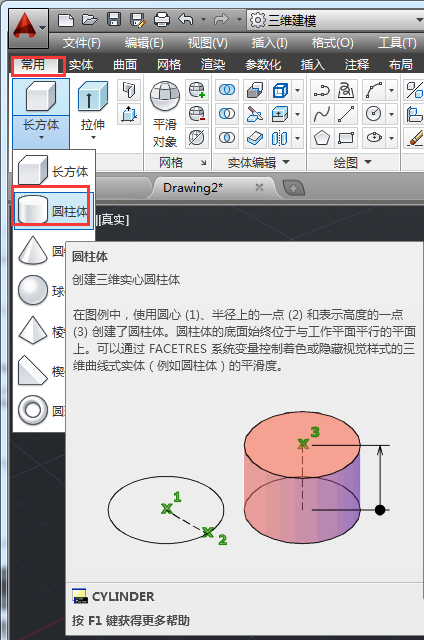Close the Drawing2* document tab
The image size is (424, 640).
(x=259, y=187)
